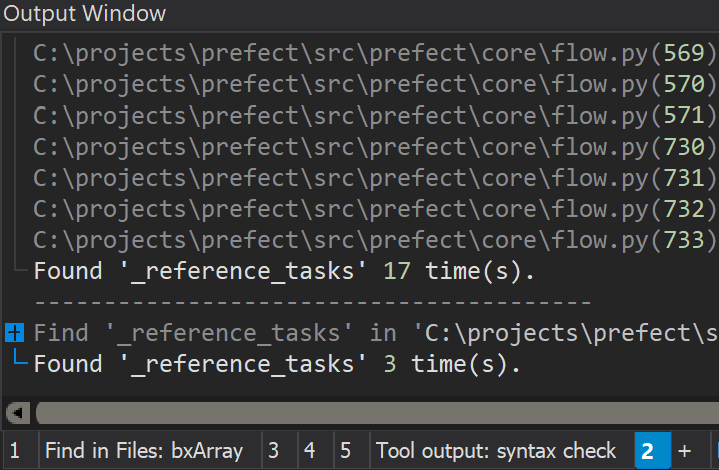Expand the collapsed Find '_reference_tasks' result group

pyautogui.click(x=14, y=332)
